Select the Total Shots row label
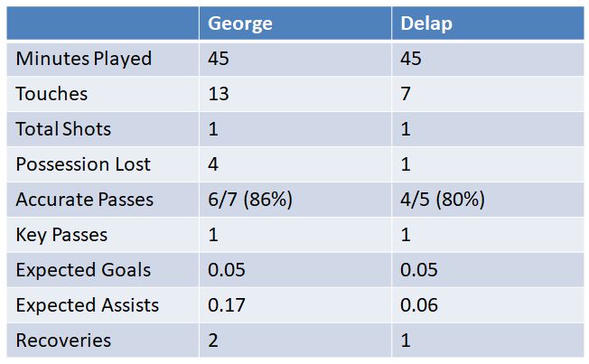The width and height of the screenshot is (589, 364). 63,129
